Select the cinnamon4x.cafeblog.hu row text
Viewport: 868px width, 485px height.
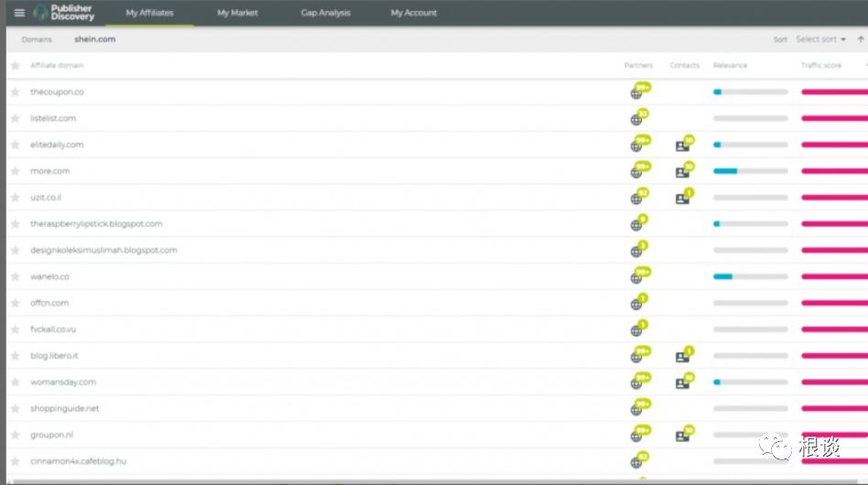point(79,461)
